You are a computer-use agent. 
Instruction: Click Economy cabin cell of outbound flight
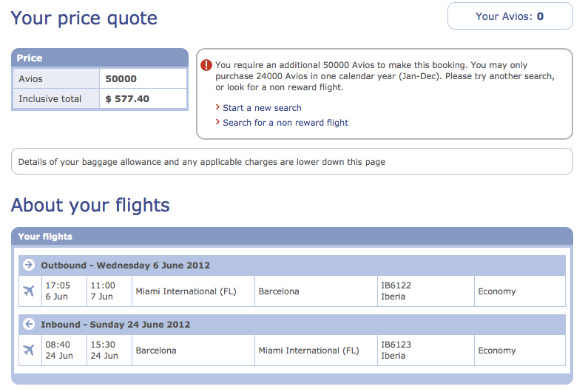(520, 291)
